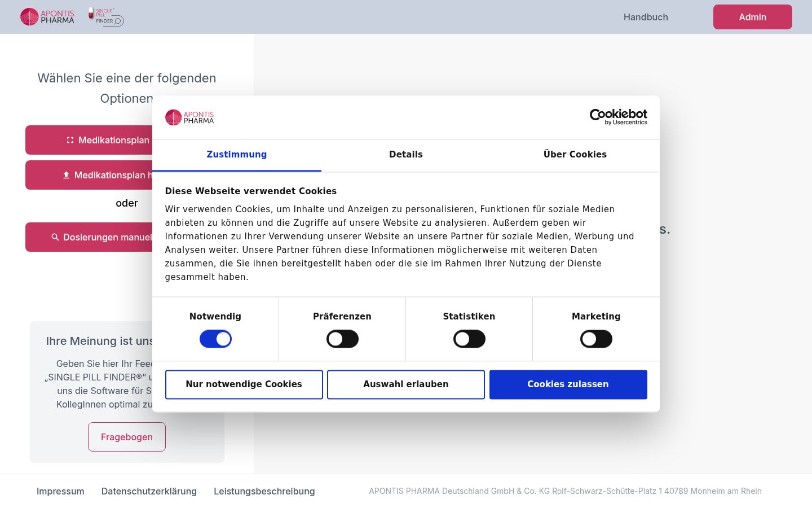Screen dimensions: 812x508
Task: Toggle the Notwendig cookie switch
Action: coord(215,339)
